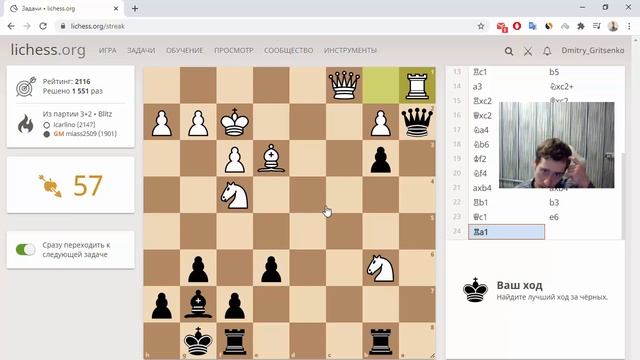
Task: Toggle jump to next puzzle immediately switch
Action: (x=25, y=249)
